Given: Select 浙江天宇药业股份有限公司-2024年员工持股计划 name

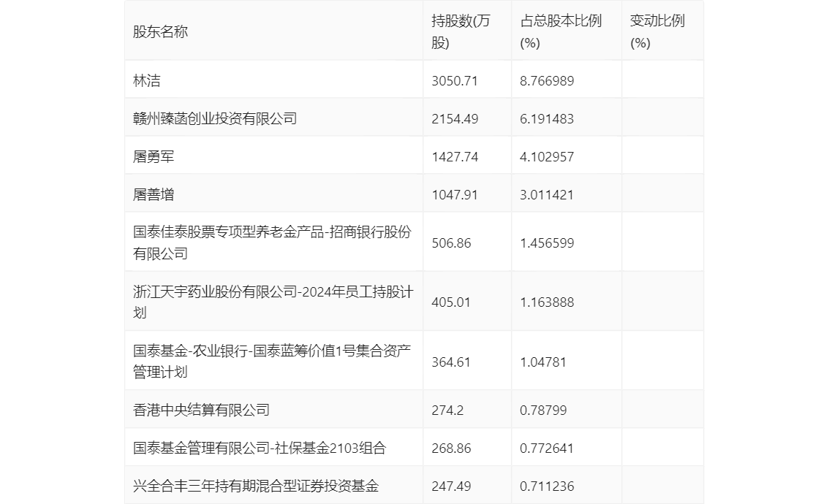Looking at the screenshot, I should 273,302.
